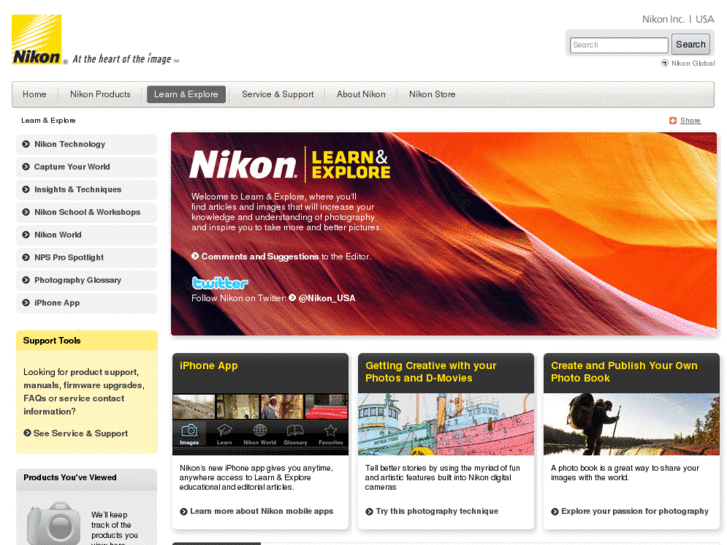Open Capture Your World sidebar link

tap(87, 167)
